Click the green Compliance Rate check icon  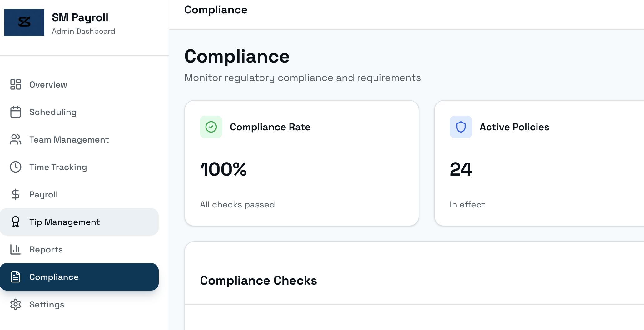pyautogui.click(x=211, y=127)
